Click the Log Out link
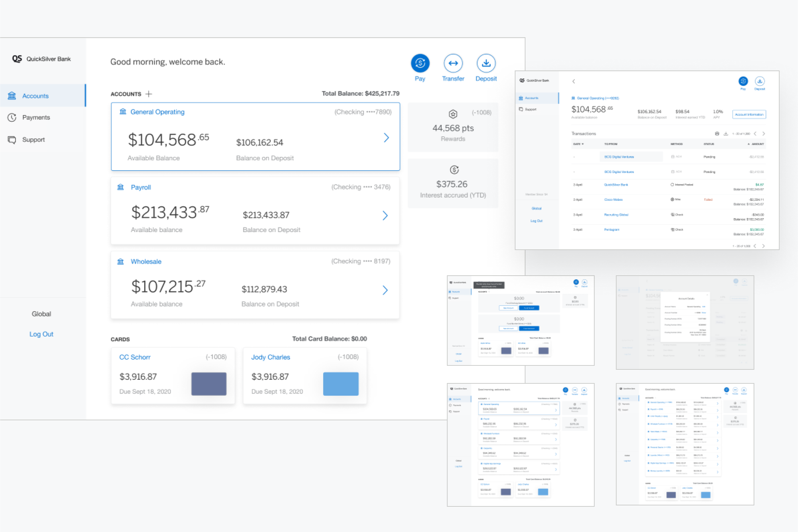 pyautogui.click(x=41, y=334)
